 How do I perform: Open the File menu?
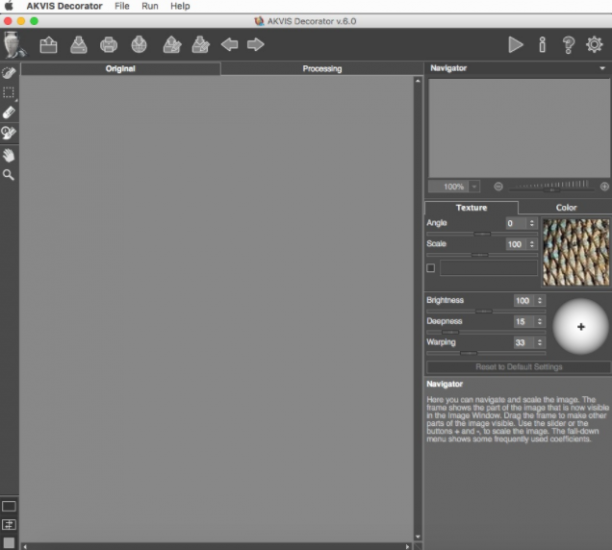(x=122, y=6)
